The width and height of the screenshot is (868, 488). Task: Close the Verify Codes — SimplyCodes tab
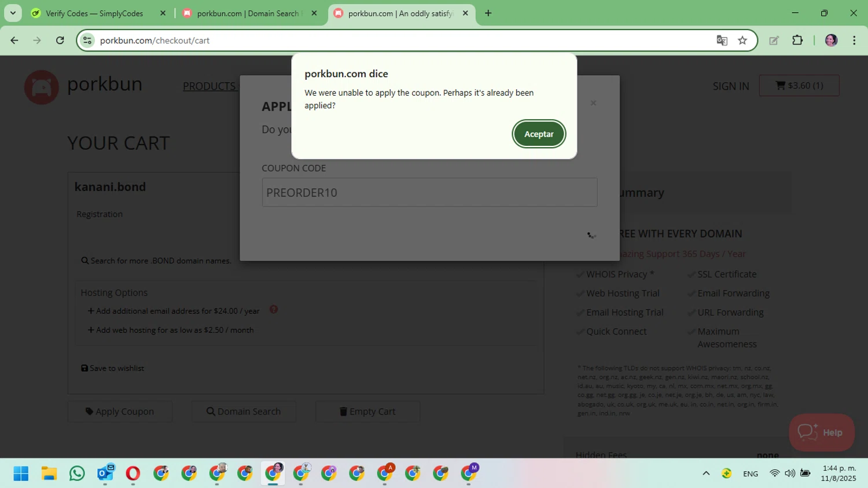(163, 13)
